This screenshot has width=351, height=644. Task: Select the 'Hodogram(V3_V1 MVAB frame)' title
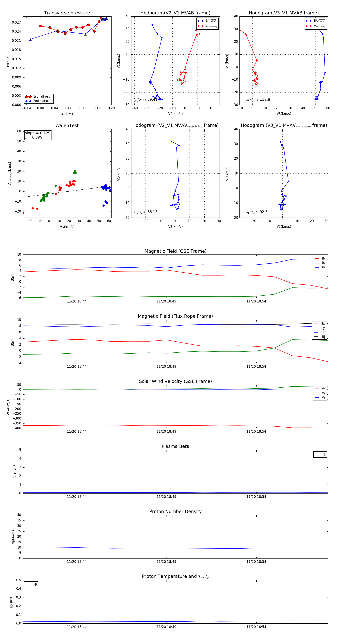click(x=284, y=13)
